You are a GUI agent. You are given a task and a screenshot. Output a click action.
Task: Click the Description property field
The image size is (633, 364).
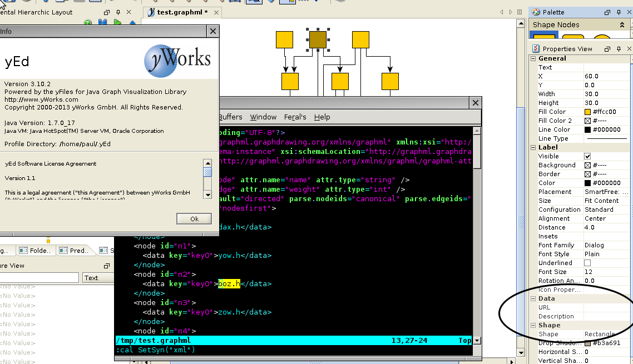(x=606, y=316)
